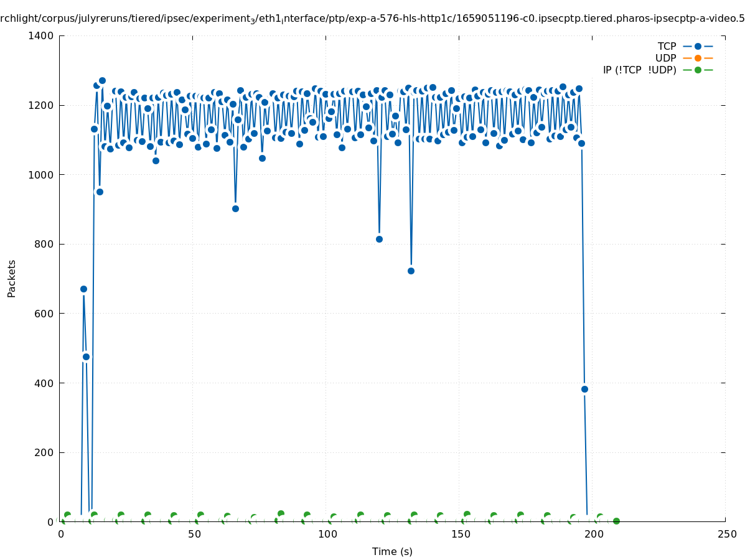The image size is (745, 560).
Task: Select the final TCP point near 382 packets
Action: [584, 389]
